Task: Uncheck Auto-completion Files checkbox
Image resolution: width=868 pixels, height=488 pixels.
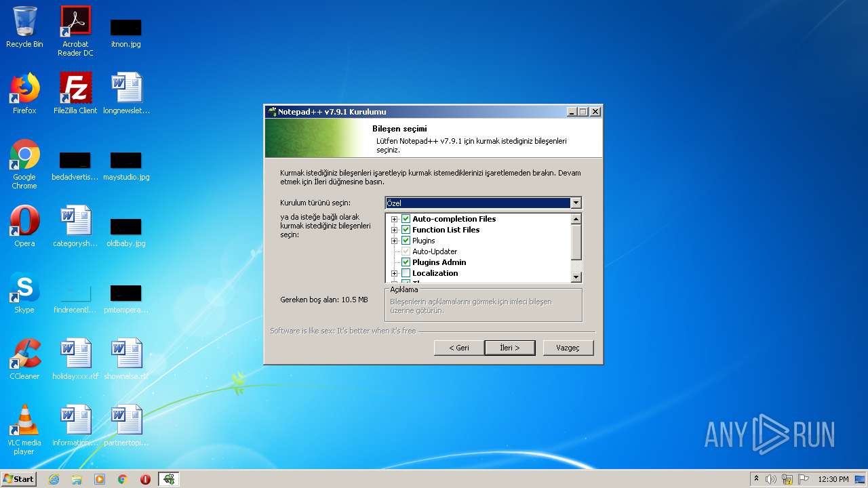Action: tap(406, 219)
